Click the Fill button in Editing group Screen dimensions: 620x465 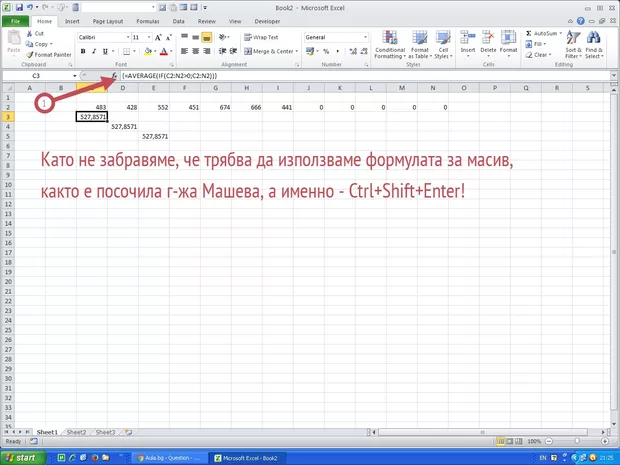[x=536, y=44]
